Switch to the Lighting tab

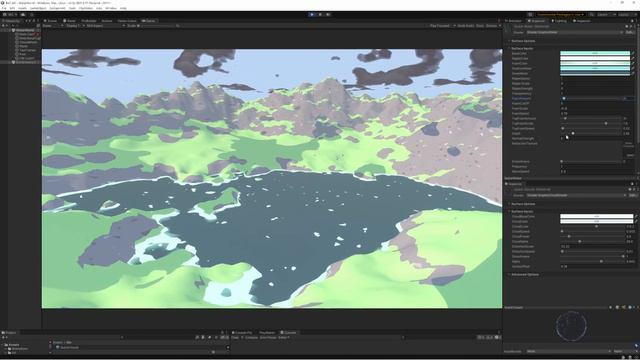pyautogui.click(x=559, y=21)
